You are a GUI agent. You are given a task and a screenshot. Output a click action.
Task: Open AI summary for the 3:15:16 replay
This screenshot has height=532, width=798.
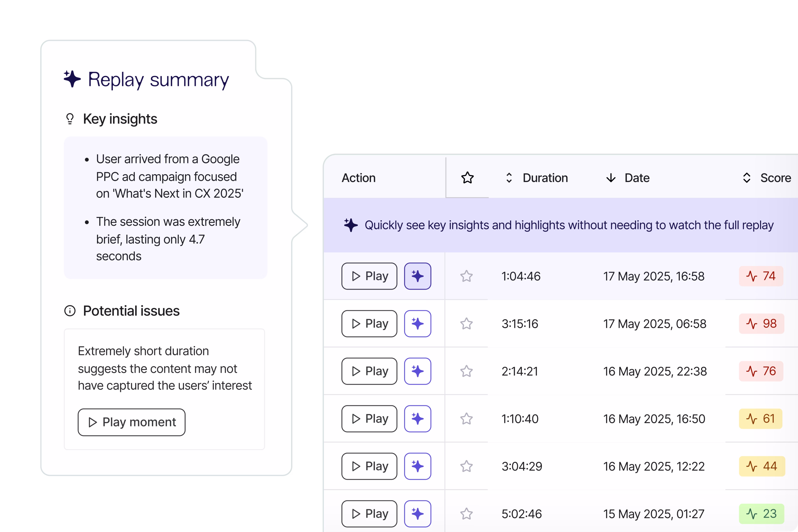click(x=417, y=323)
